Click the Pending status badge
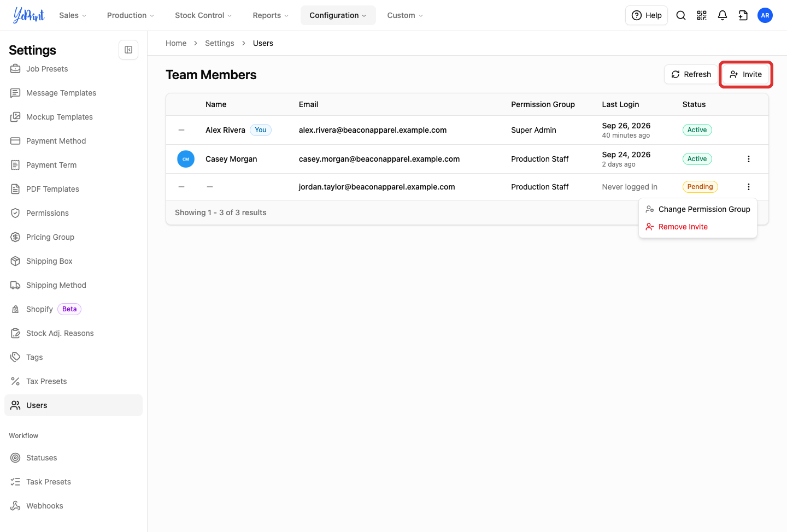 (x=700, y=187)
